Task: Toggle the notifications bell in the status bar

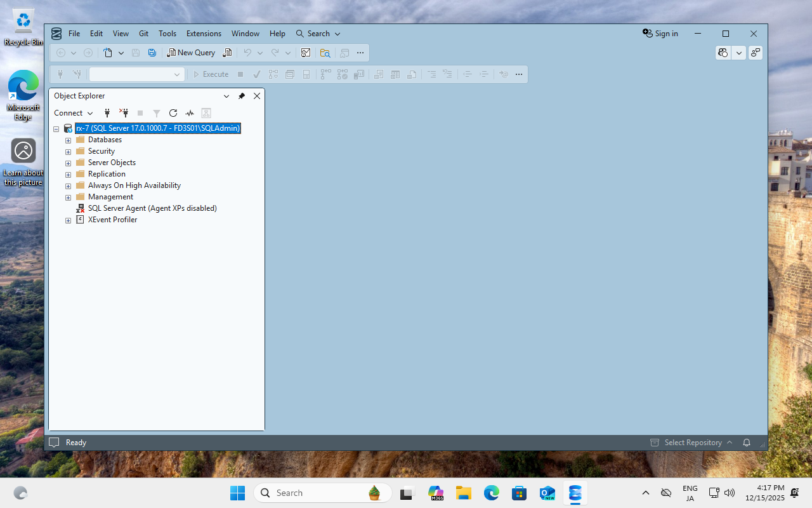Action: click(746, 442)
